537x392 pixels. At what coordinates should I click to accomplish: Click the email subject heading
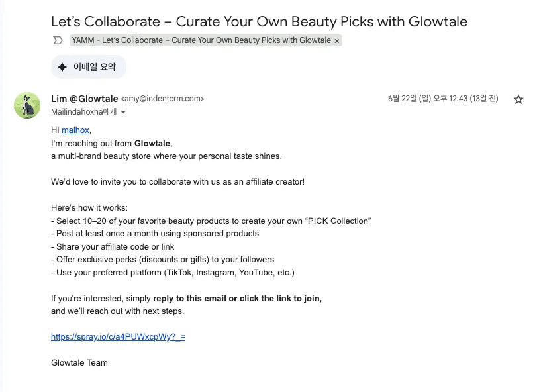259,21
